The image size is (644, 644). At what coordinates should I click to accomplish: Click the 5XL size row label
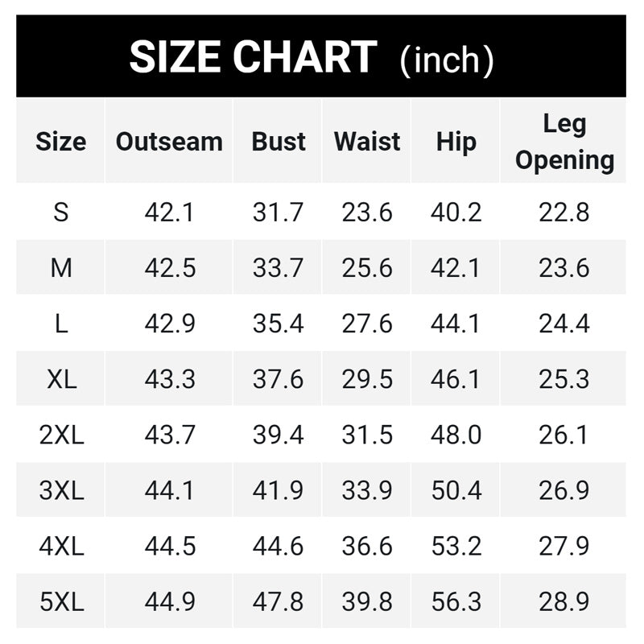click(x=61, y=601)
